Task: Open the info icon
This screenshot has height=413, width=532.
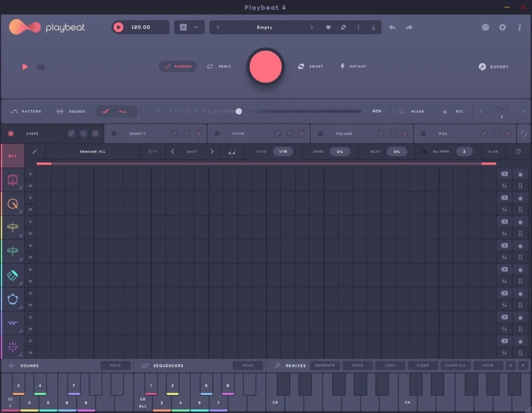Action: pyautogui.click(x=520, y=27)
